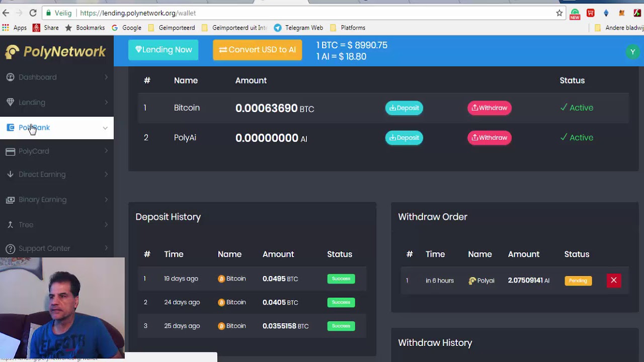
Task: Click the green Y user avatar
Action: [x=632, y=52]
